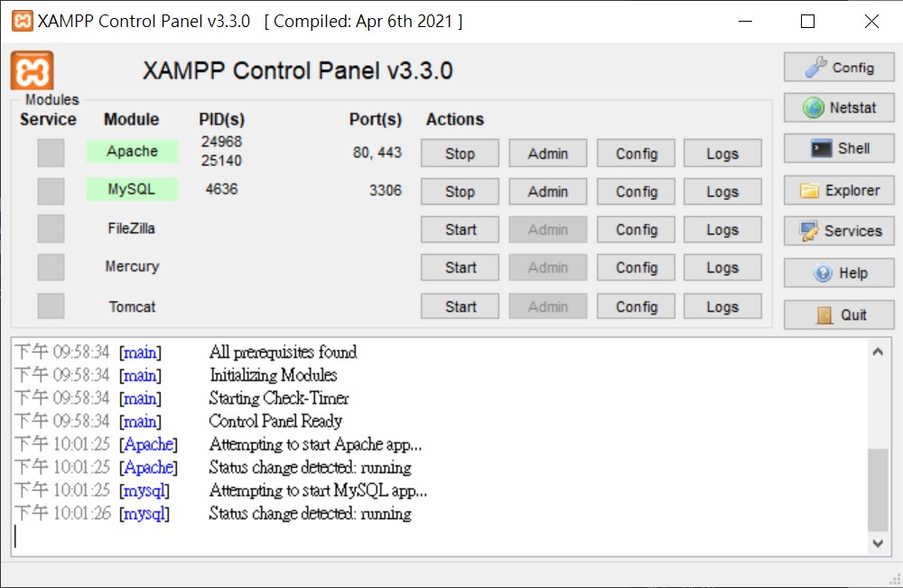
Task: Toggle the Apache service checkbox
Action: coord(51,153)
